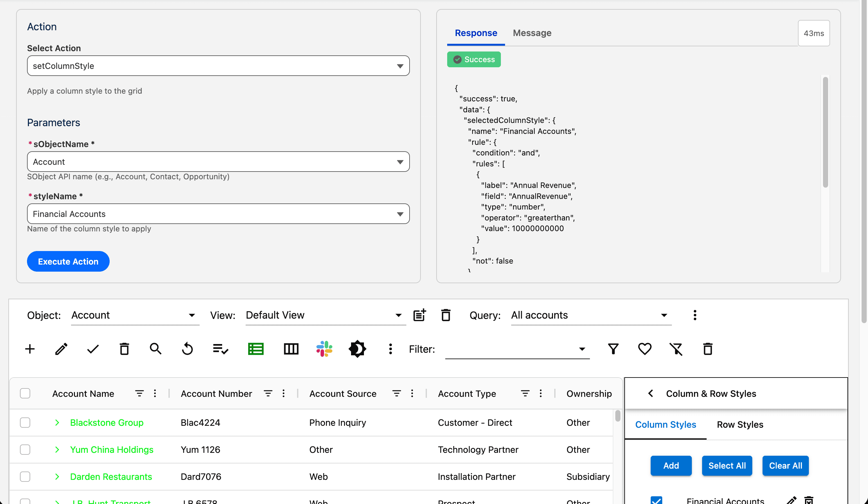Open the Select Action setColumnStyle dropdown

[218, 66]
